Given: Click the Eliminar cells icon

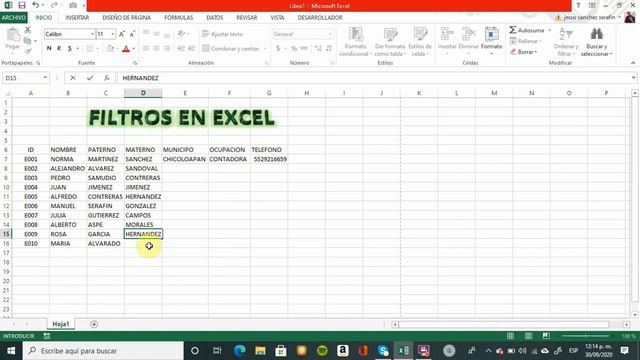Looking at the screenshot, I should coord(469,35).
